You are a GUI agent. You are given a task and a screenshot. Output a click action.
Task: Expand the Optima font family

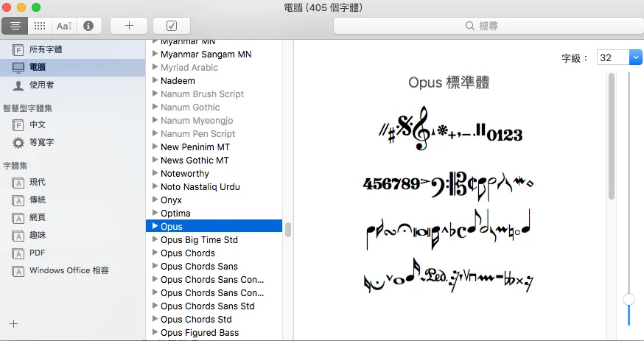(155, 213)
